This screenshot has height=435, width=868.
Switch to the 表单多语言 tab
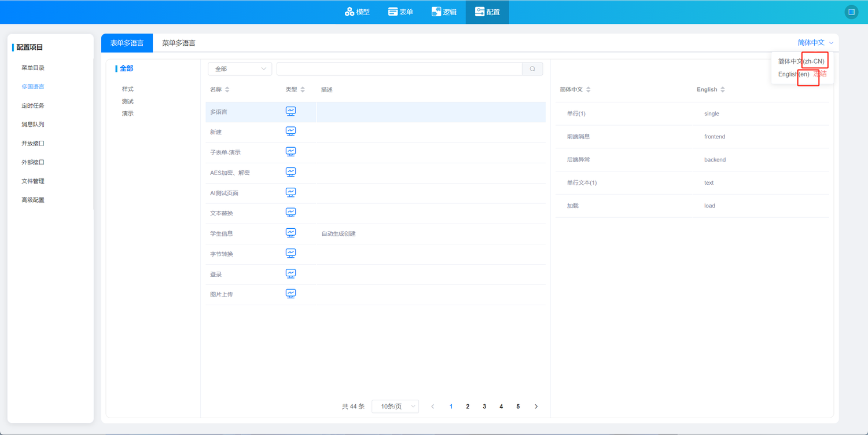[x=127, y=43]
